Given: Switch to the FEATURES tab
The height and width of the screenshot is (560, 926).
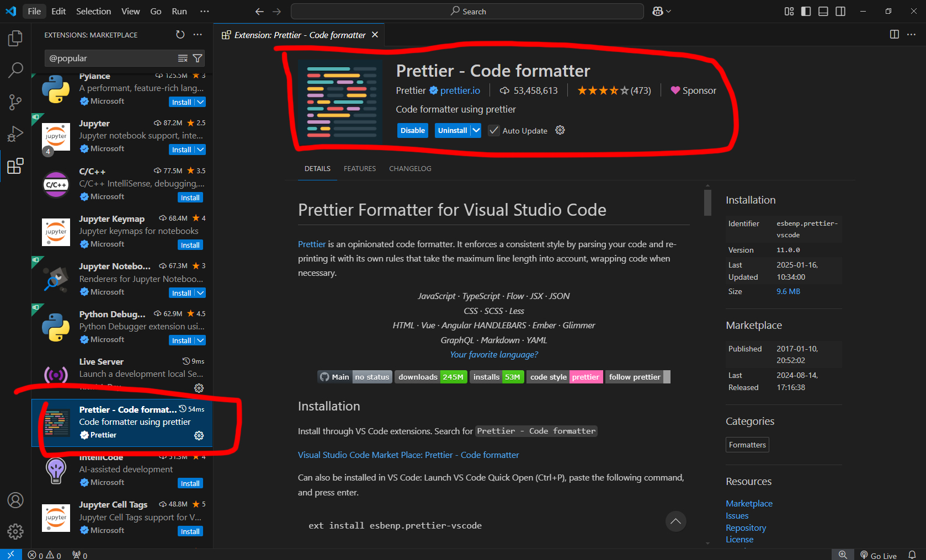Looking at the screenshot, I should 360,169.
